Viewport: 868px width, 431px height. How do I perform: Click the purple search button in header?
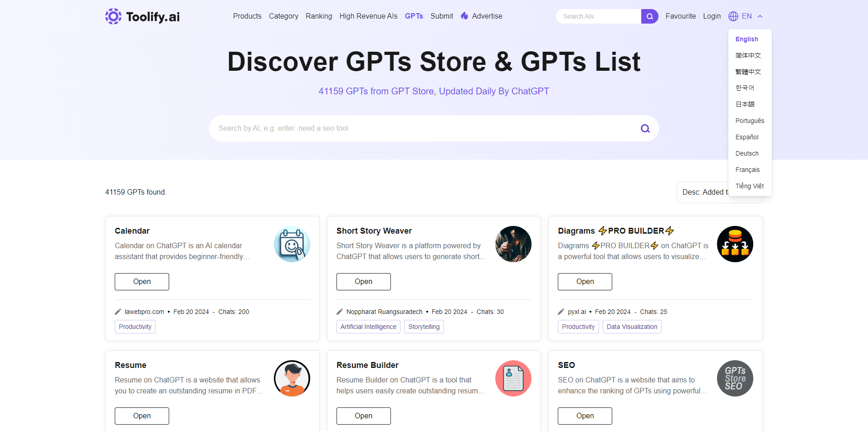point(649,16)
